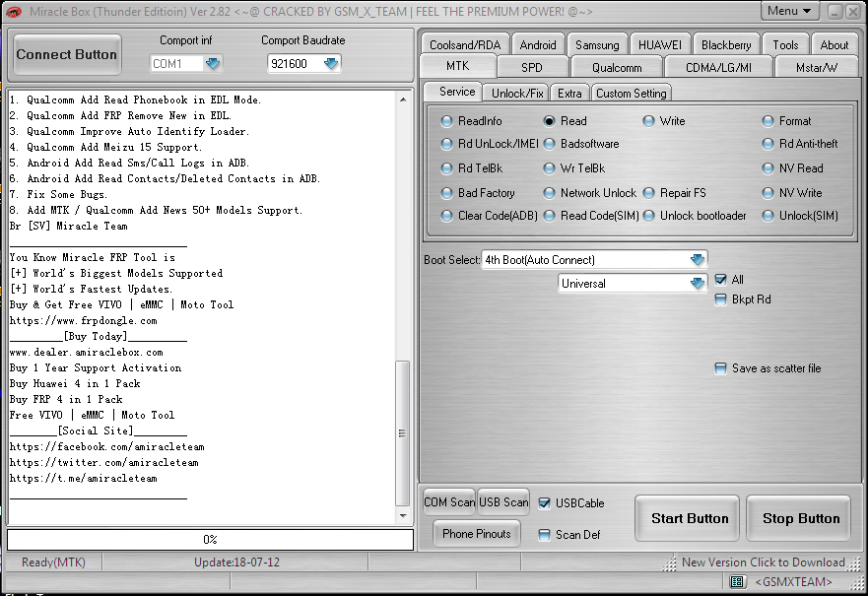Click the Connect Button
Image resolution: width=868 pixels, height=596 pixels.
(67, 54)
